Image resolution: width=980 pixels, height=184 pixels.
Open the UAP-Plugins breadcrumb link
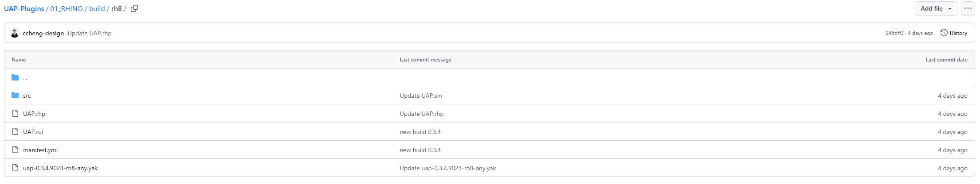tap(24, 9)
